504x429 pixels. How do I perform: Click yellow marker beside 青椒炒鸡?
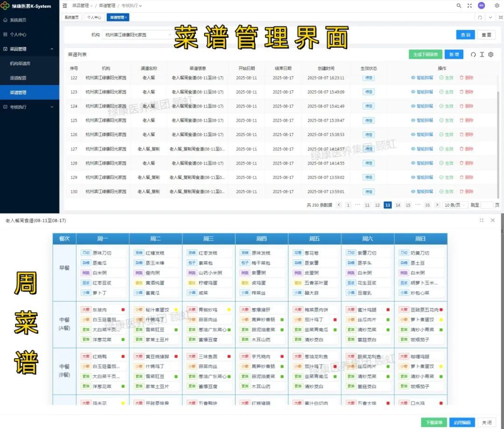tap(229, 310)
